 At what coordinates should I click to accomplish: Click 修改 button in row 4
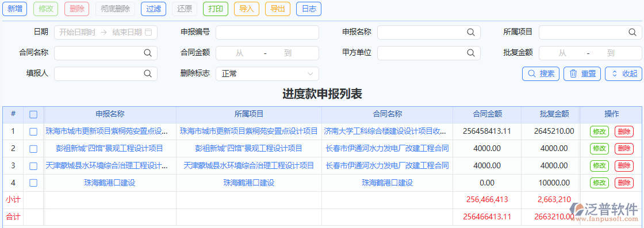pyautogui.click(x=599, y=183)
